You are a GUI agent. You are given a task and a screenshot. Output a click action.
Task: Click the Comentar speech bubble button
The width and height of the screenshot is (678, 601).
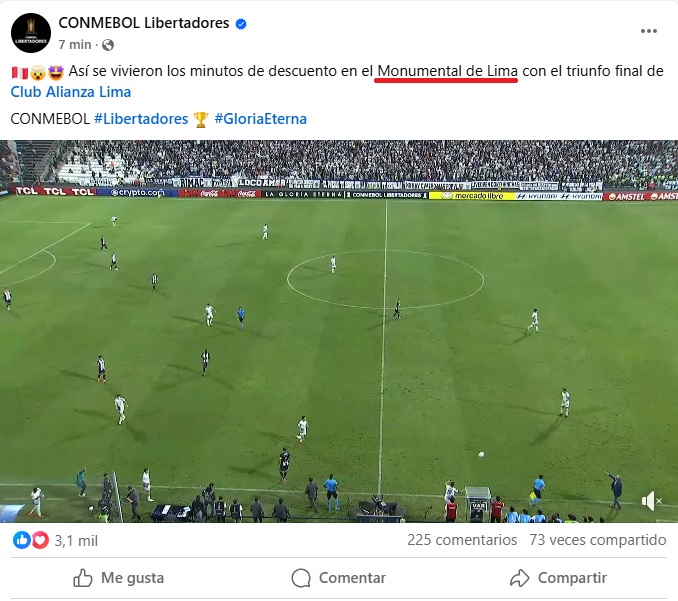(339, 578)
